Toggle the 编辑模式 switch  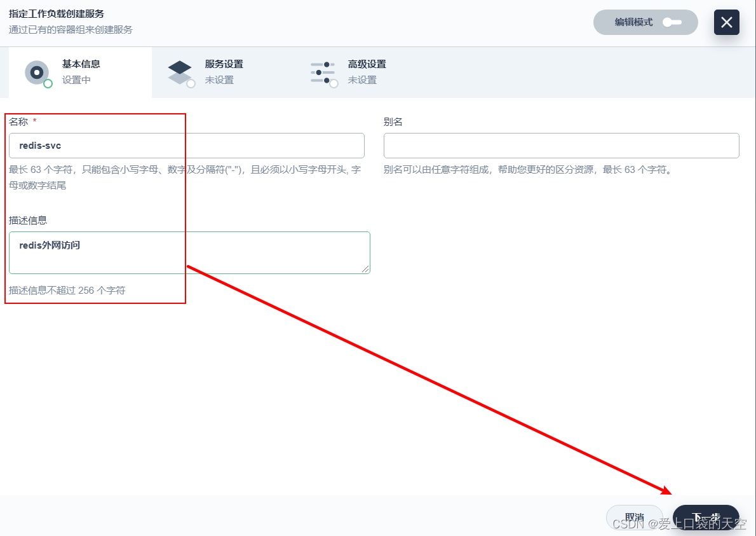tap(672, 22)
